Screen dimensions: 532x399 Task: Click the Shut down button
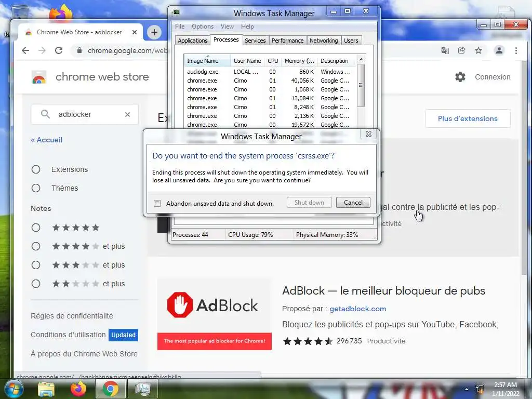click(x=309, y=203)
